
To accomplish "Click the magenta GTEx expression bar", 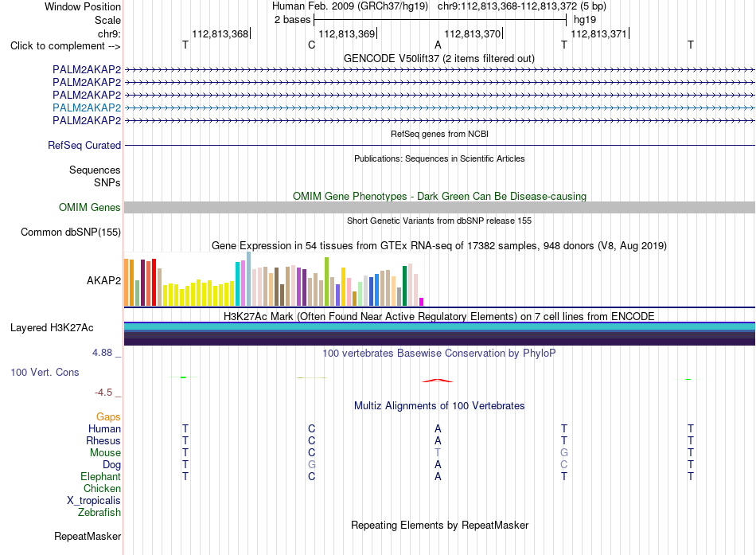I will 422,302.
